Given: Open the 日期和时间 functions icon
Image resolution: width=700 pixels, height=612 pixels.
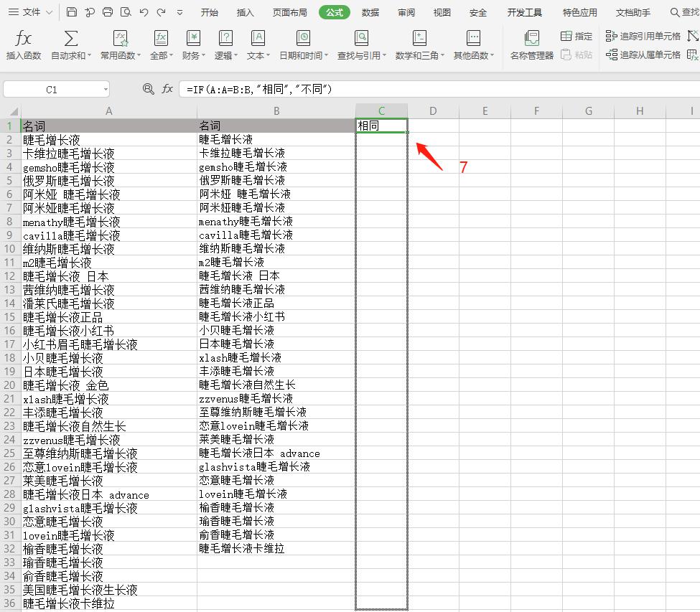Looking at the screenshot, I should pyautogui.click(x=303, y=38).
